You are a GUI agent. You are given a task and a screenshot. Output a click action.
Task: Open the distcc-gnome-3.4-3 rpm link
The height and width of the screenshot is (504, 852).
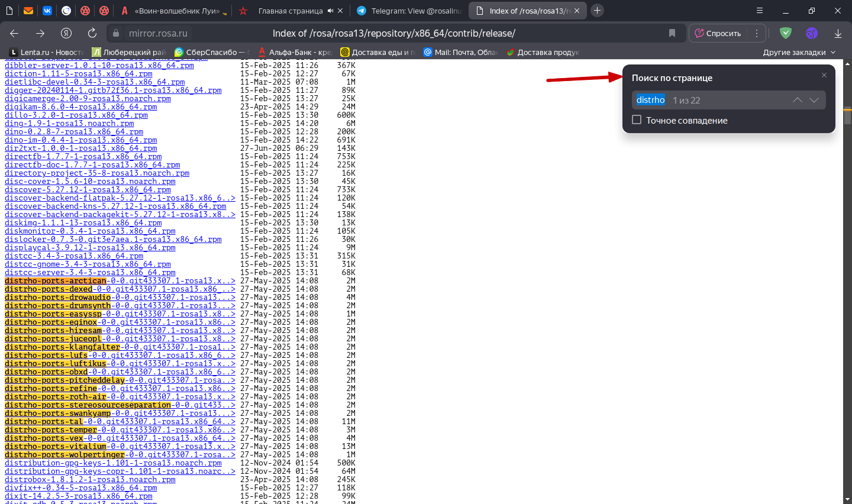tap(88, 264)
